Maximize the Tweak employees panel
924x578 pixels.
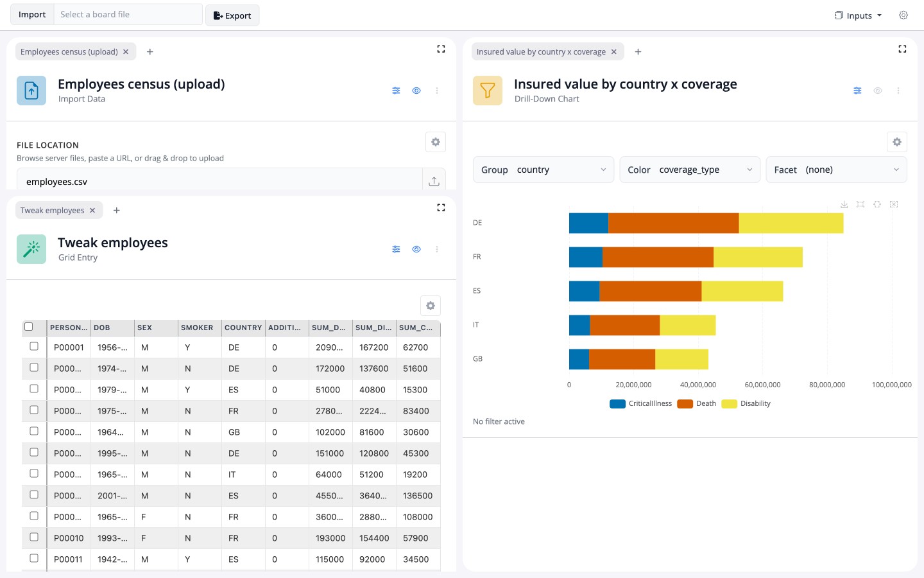pos(441,207)
